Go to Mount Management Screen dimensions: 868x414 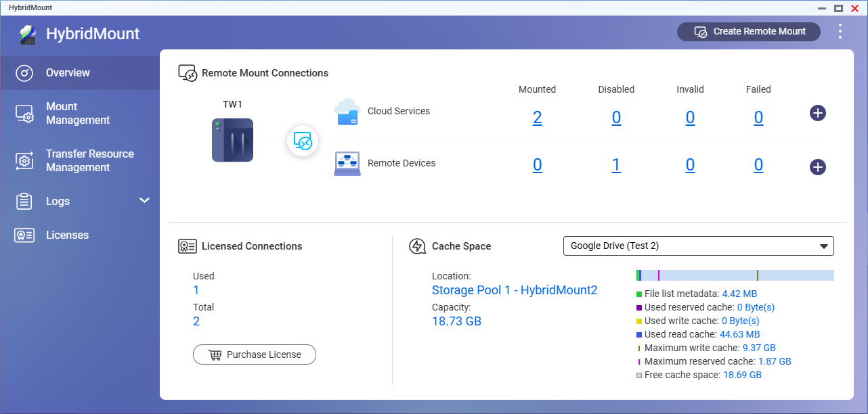(77, 114)
